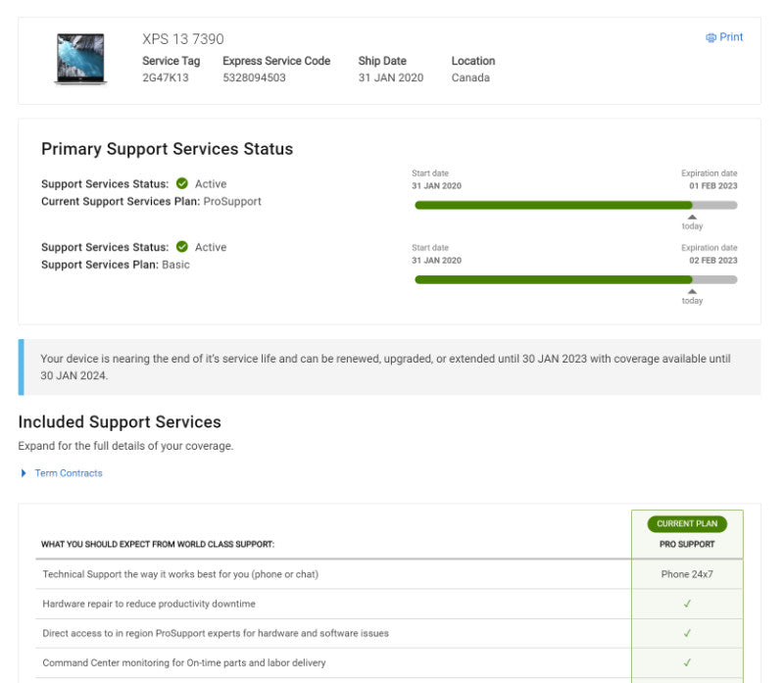Click the Location value Canada
Screen dimensions: 784x683
[x=470, y=77]
